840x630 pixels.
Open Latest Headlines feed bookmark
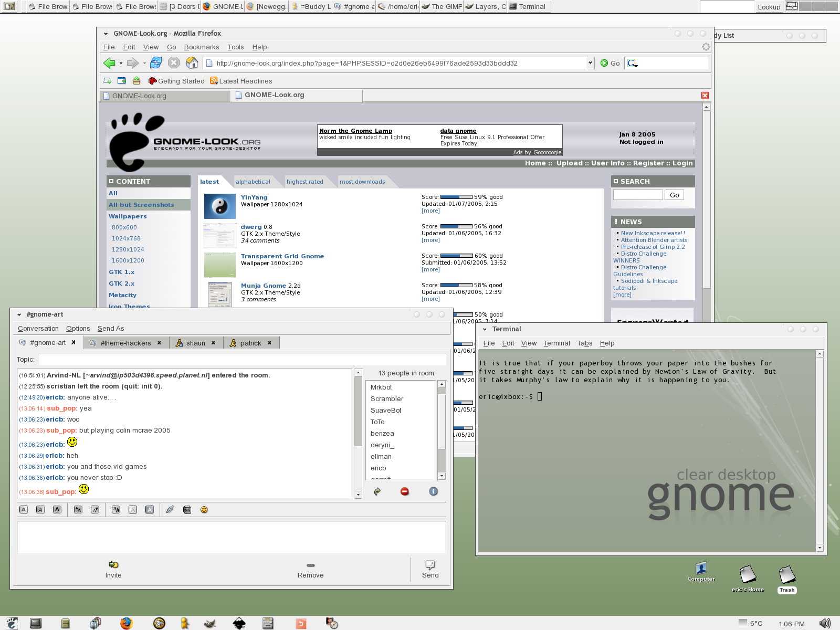click(x=241, y=81)
